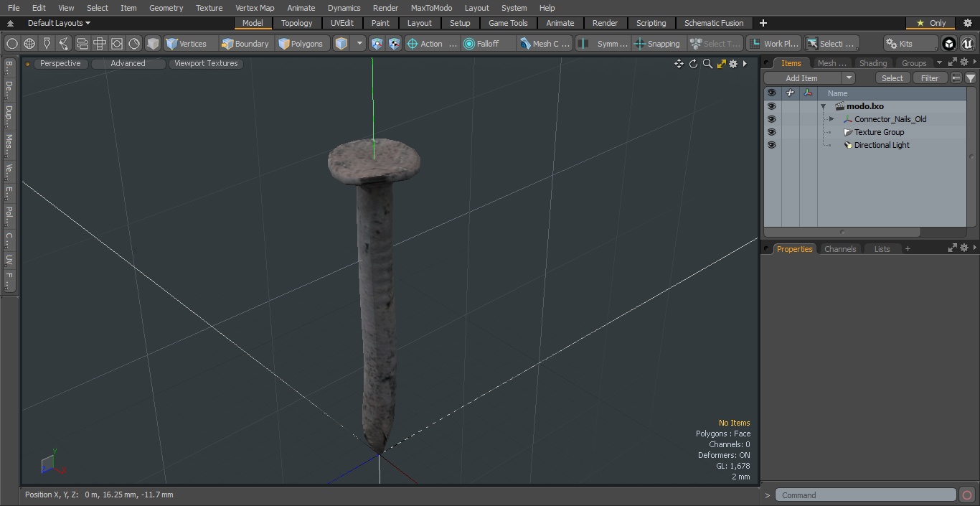The image size is (980, 506).
Task: Click the Unreal Engine icon
Action: (967, 44)
